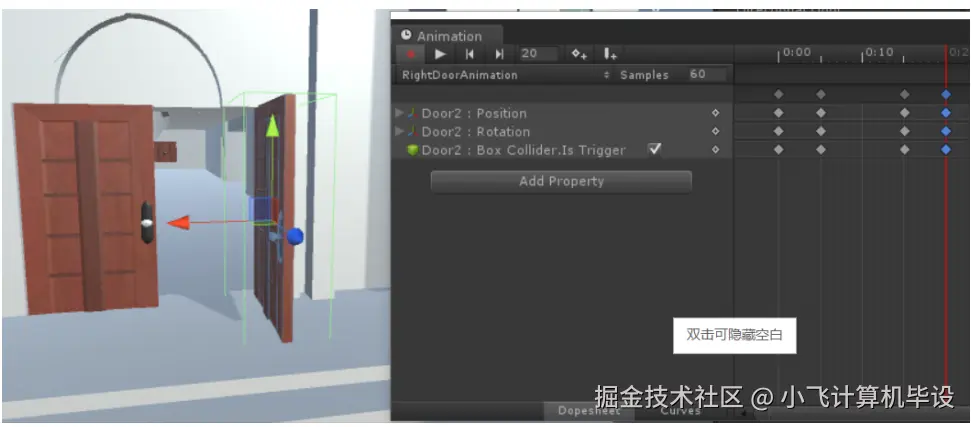Edit the Samples value field
971x427 pixels.
707,74
